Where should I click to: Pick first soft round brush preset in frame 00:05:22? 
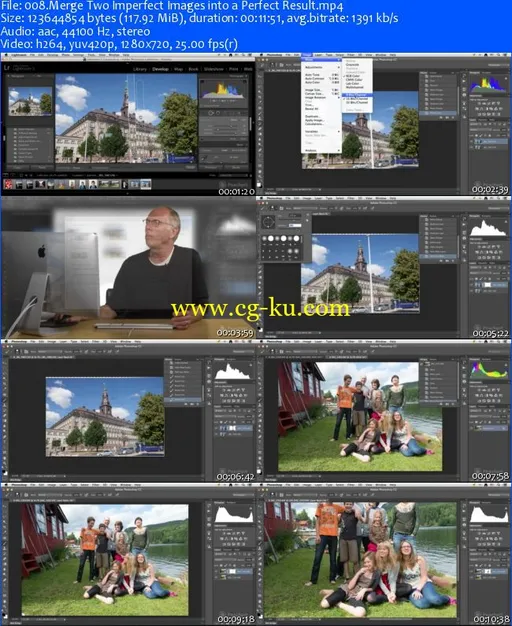tap(264, 238)
